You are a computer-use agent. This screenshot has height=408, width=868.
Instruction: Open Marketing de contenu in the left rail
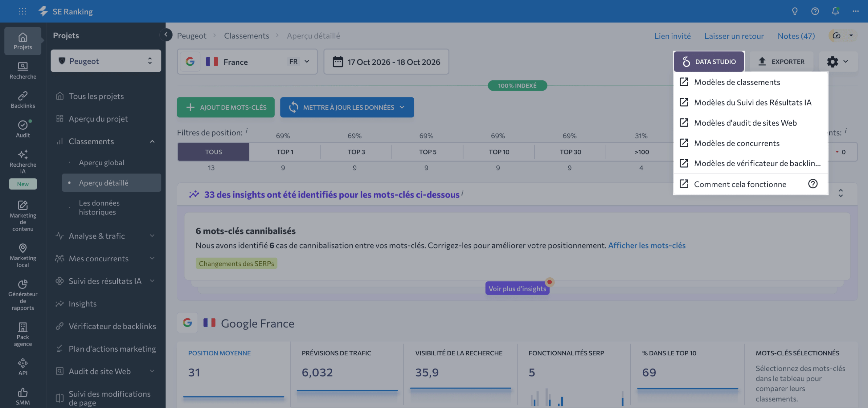click(23, 216)
